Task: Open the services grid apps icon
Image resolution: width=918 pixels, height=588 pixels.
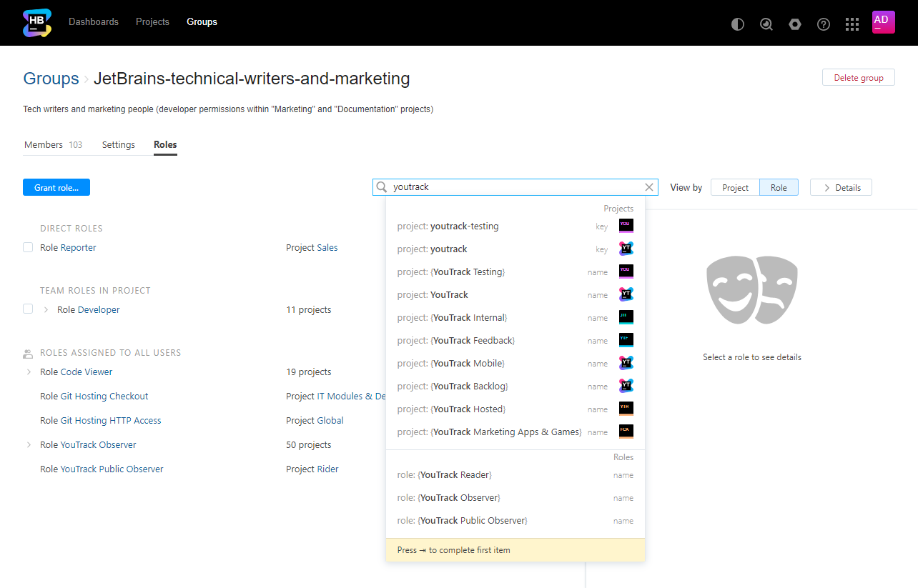Action: tap(852, 24)
